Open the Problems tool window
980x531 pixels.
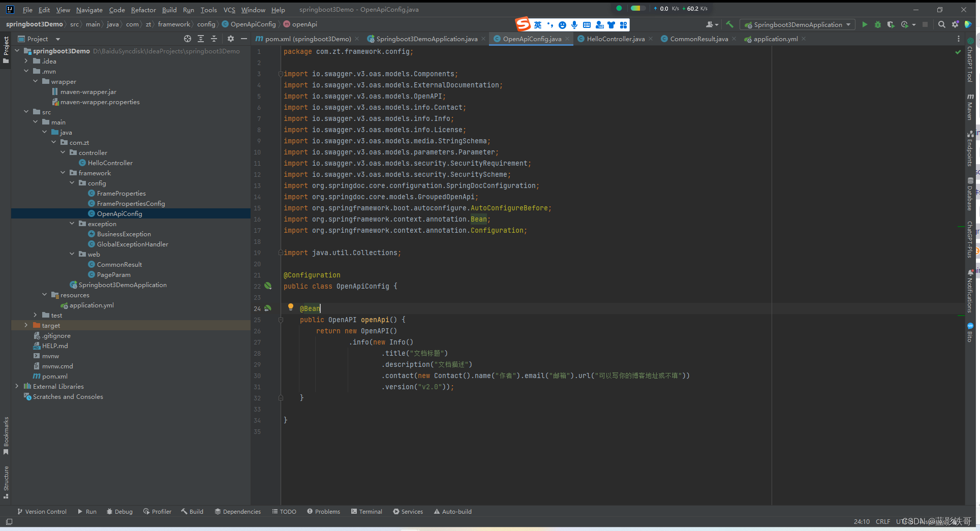click(323, 512)
